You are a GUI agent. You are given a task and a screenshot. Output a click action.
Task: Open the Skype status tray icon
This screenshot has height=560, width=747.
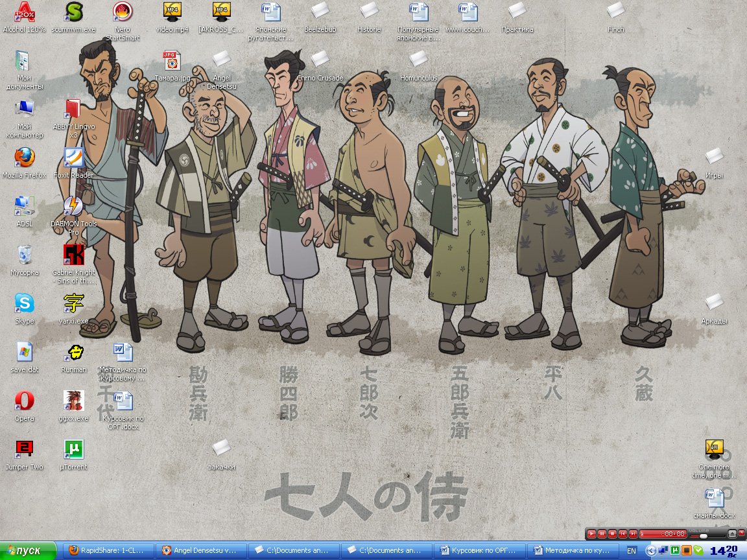point(698,551)
